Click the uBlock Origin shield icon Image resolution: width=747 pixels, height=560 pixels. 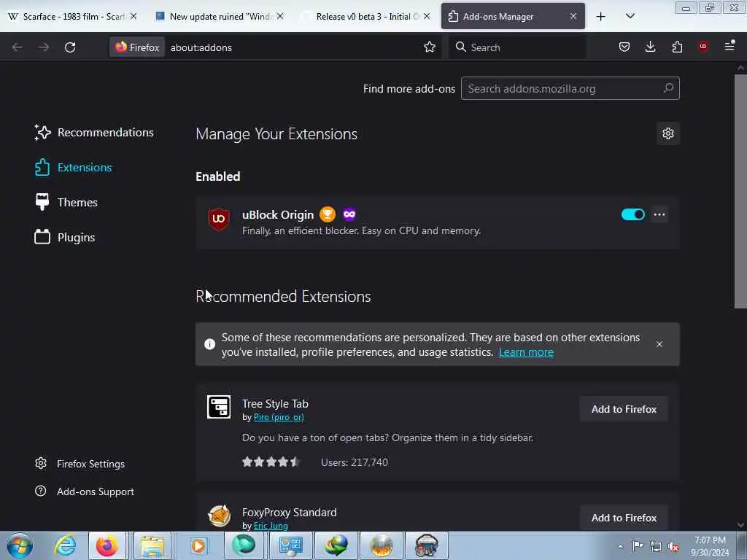tap(219, 219)
